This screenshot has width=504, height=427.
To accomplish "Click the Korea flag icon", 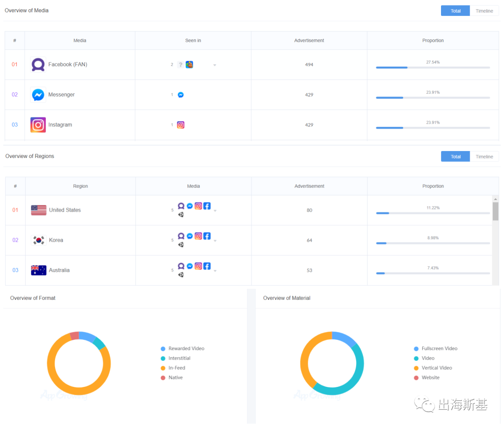I will [39, 240].
